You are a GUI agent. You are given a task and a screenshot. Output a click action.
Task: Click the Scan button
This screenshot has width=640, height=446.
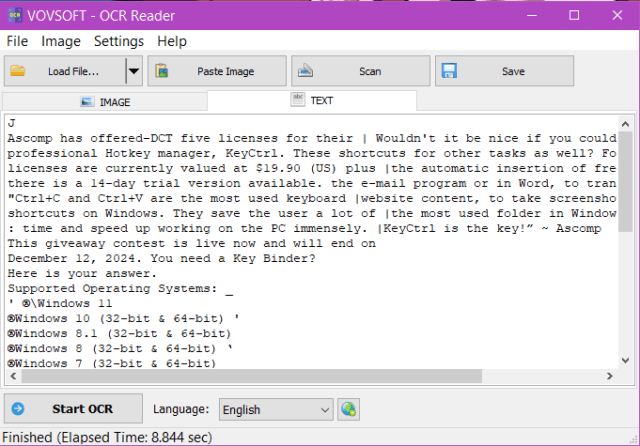361,71
